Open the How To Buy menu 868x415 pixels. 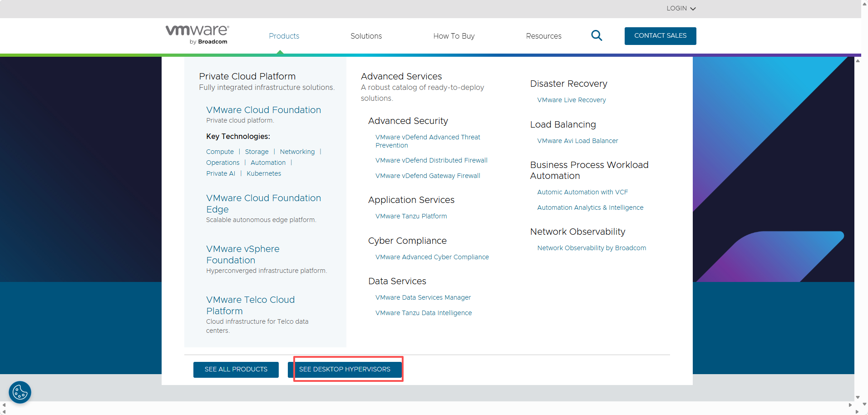(454, 36)
